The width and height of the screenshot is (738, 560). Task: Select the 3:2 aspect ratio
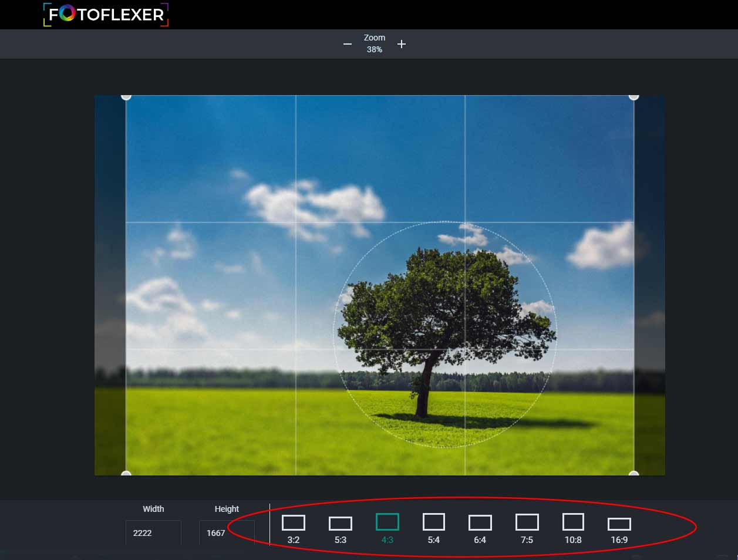[x=294, y=529]
